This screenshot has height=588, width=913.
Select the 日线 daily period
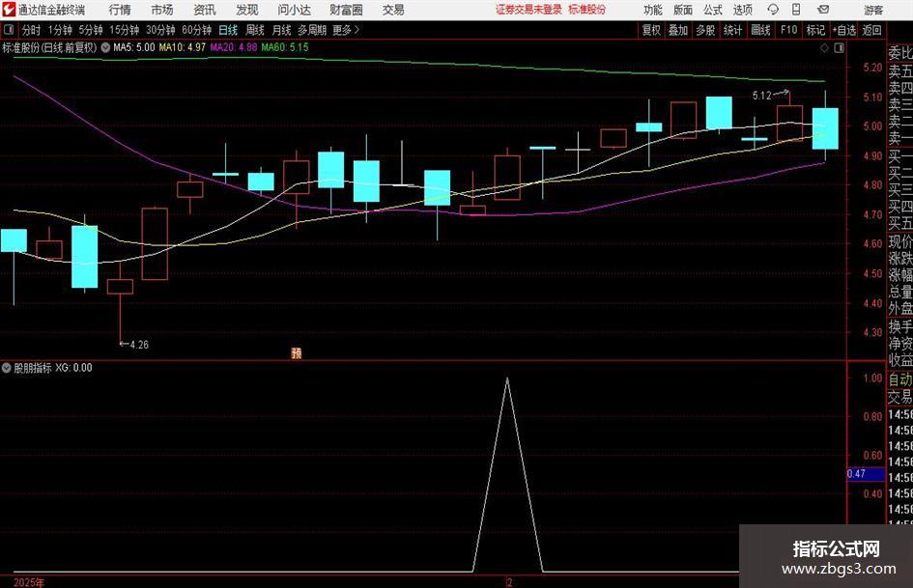point(228,30)
